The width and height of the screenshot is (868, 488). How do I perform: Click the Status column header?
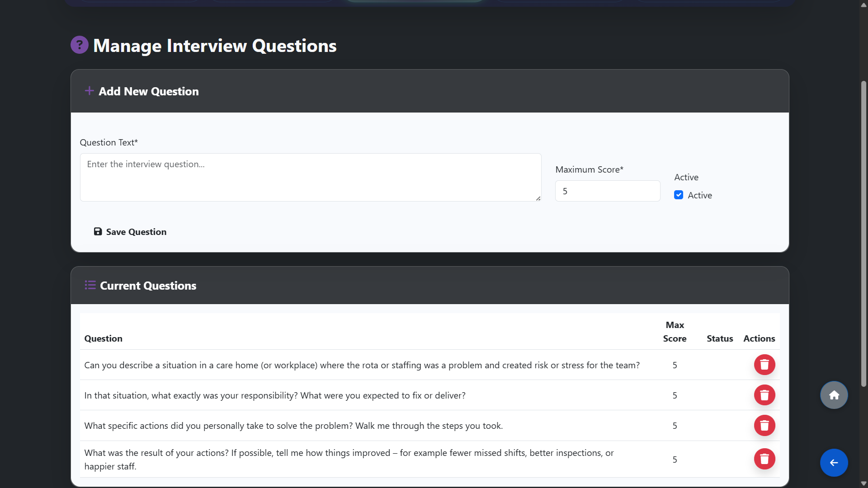coord(720,338)
